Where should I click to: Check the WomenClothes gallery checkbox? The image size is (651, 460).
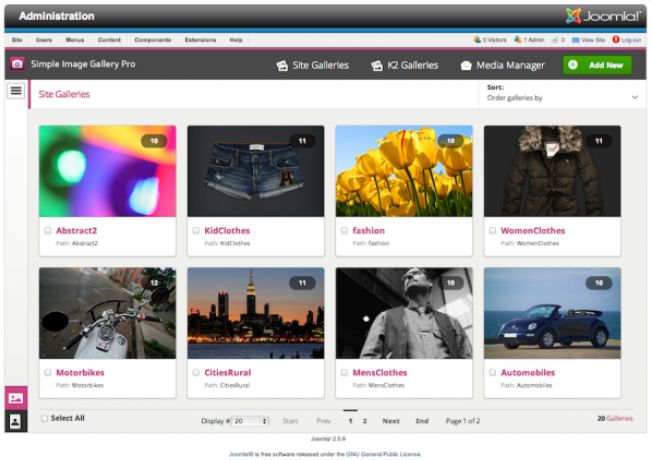pos(492,230)
